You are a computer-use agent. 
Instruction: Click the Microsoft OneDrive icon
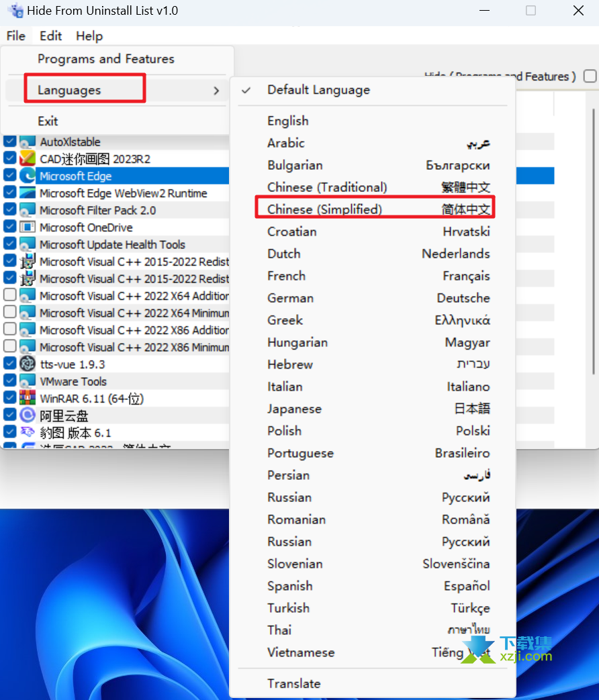[x=28, y=227]
